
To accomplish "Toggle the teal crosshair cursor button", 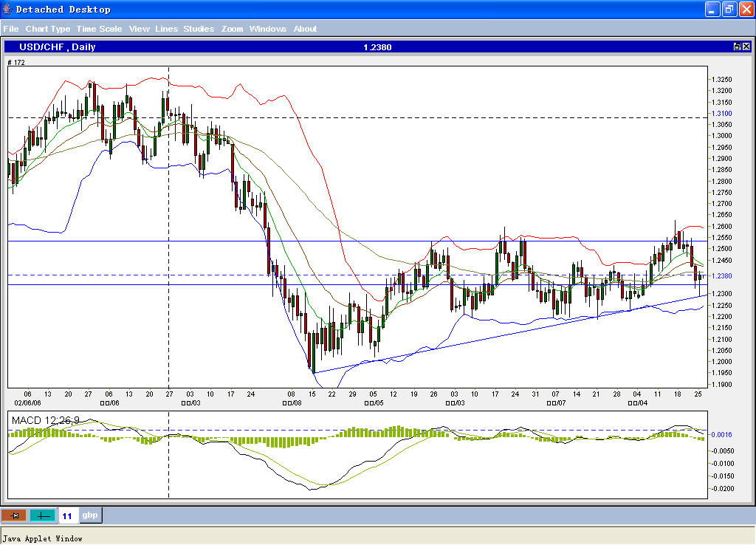I will click(42, 515).
